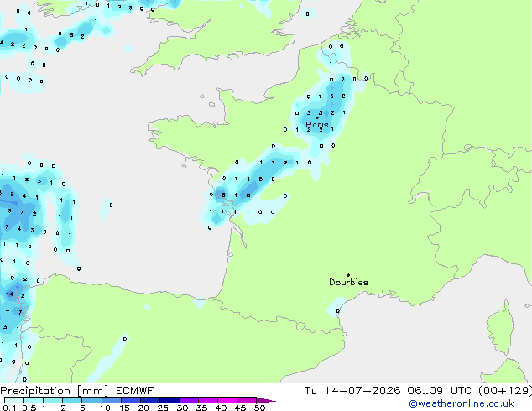This screenshot has width=532, height=411.
Task: Pick the 25–30 mm dark navy swatch
Action: point(169,400)
